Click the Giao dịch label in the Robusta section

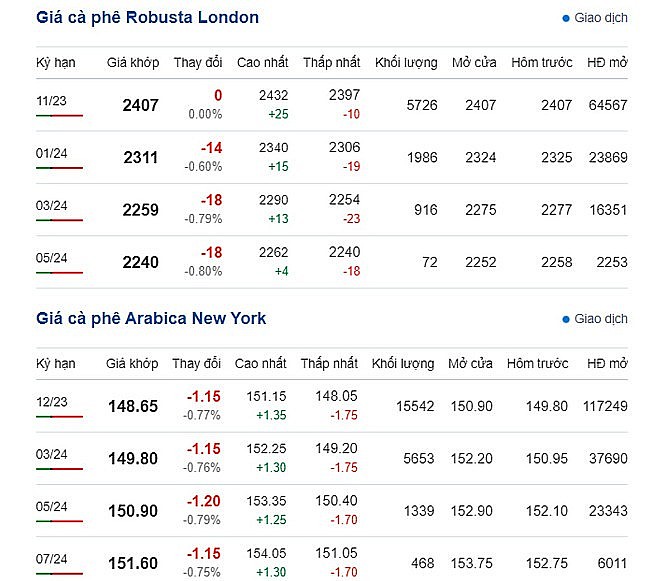click(x=601, y=19)
